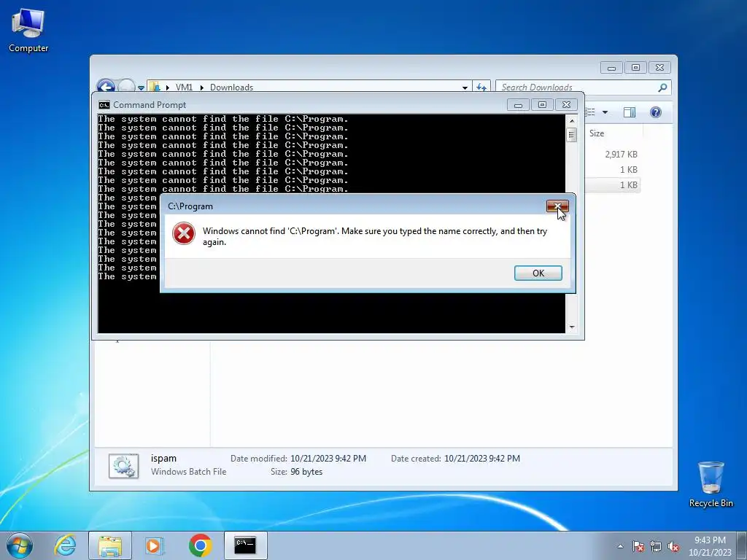Click the ispam batch file icon in details pane

(123, 466)
